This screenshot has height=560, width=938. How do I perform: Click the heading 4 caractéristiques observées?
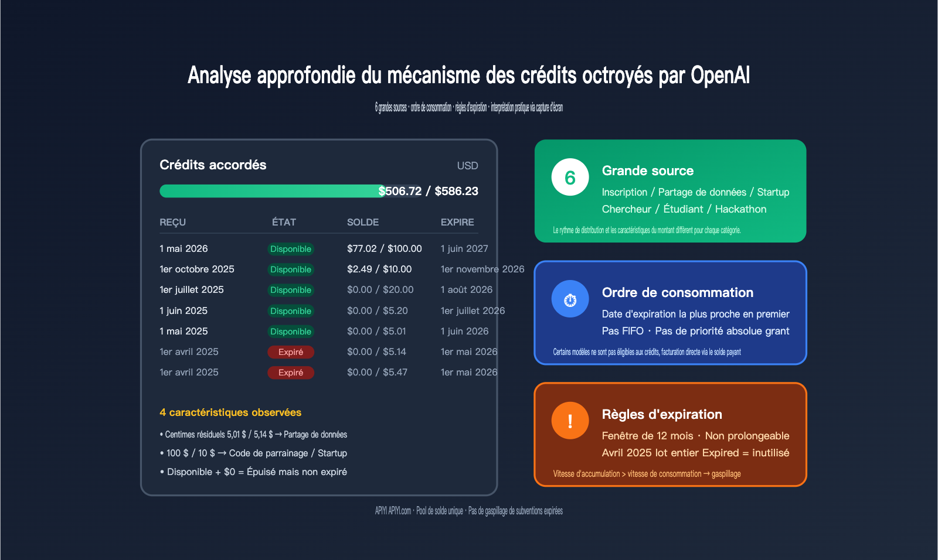(x=230, y=412)
